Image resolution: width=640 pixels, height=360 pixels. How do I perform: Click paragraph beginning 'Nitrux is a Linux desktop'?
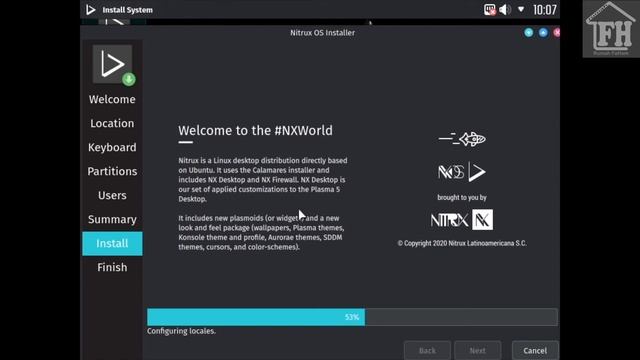pos(263,180)
